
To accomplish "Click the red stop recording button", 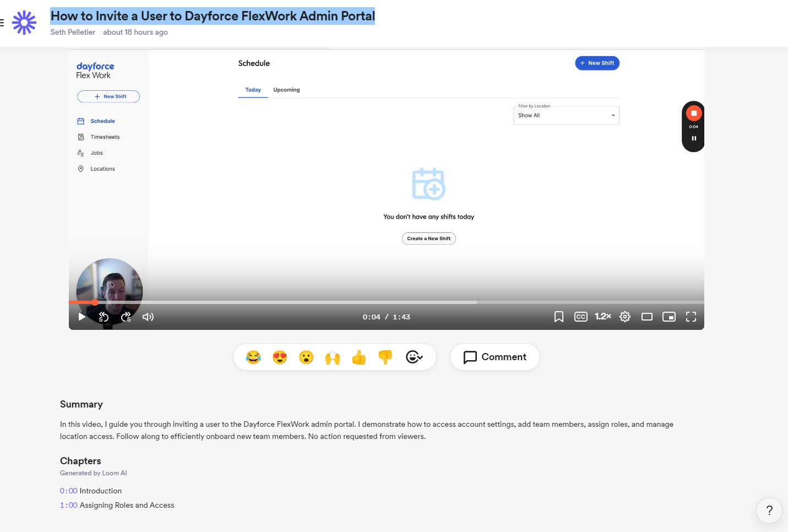I will (694, 113).
